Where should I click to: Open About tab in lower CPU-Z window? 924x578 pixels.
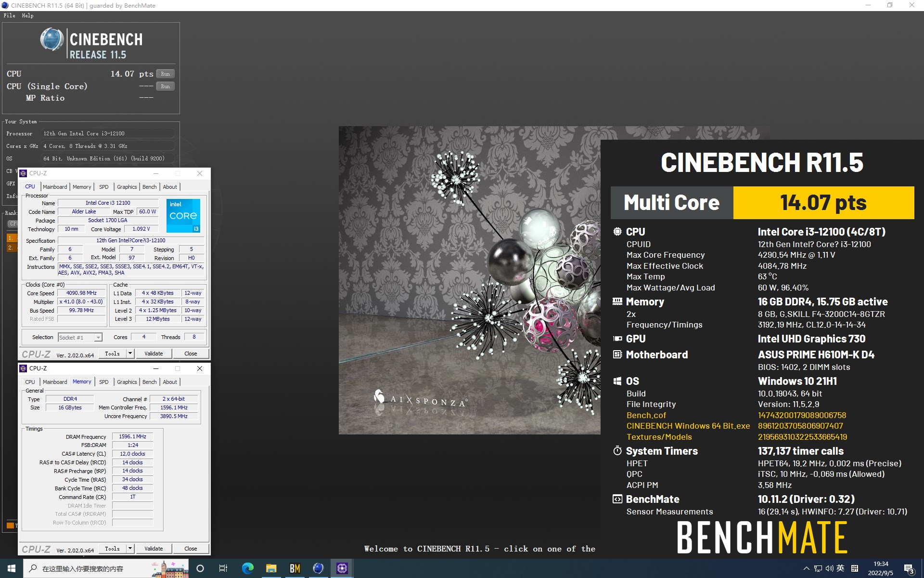(169, 382)
